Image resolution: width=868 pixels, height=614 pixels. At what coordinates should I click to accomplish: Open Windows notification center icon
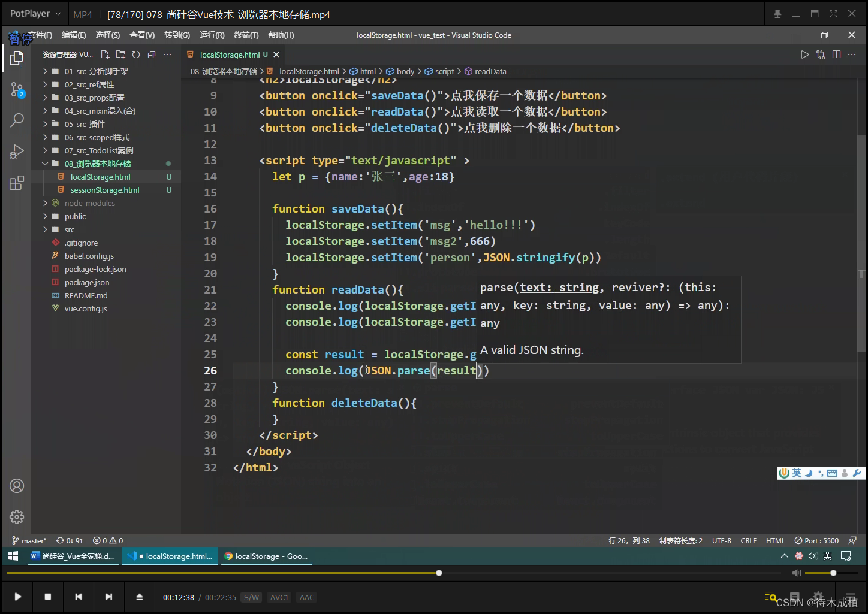point(846,556)
